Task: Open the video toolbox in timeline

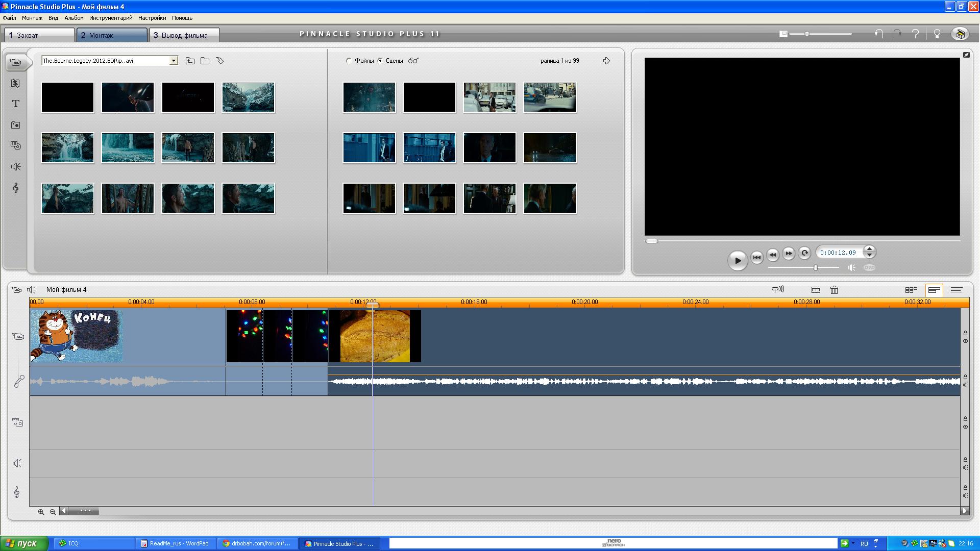Action: 16,290
